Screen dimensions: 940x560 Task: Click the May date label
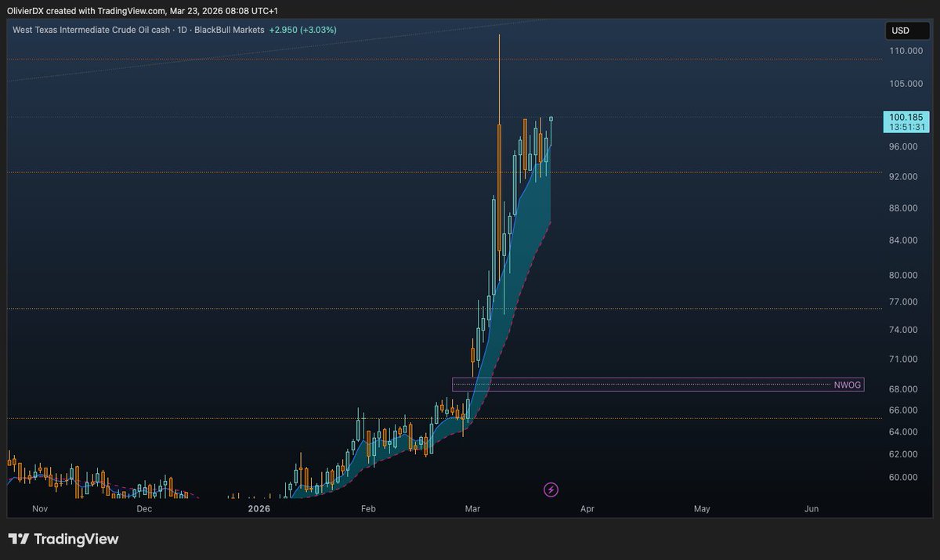point(702,509)
